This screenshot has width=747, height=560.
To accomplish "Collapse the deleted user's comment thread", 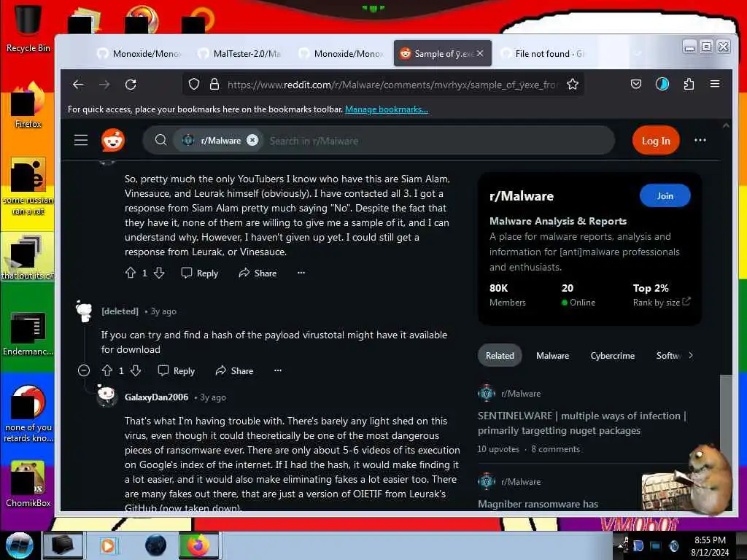I will click(x=84, y=370).
